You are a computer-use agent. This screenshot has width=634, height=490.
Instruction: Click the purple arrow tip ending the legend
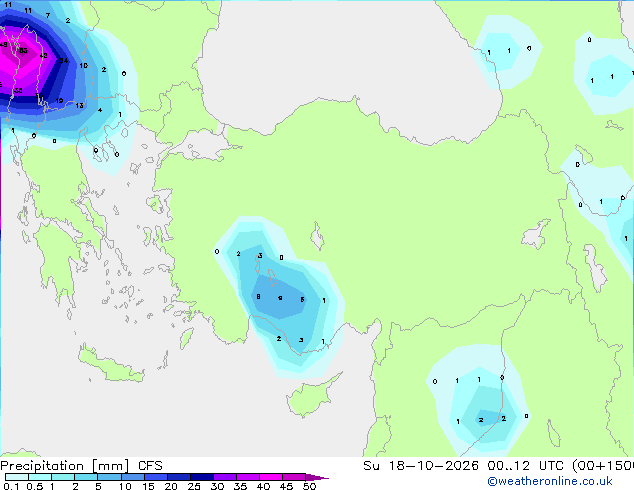pyautogui.click(x=317, y=477)
